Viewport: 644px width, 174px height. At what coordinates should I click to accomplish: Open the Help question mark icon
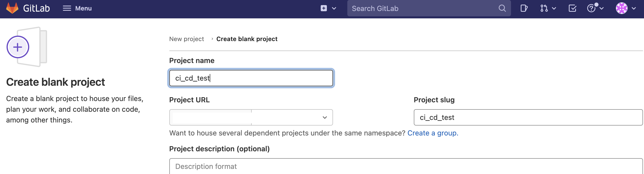coord(591,8)
